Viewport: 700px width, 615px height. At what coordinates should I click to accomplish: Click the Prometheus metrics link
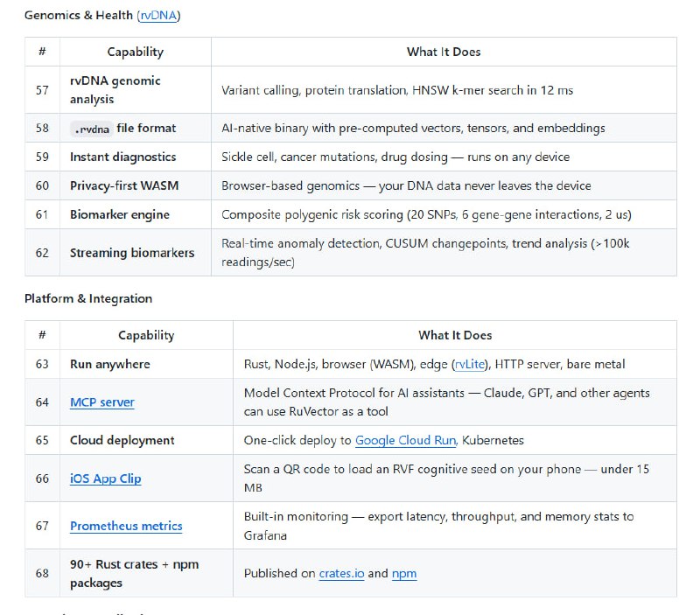pyautogui.click(x=126, y=526)
